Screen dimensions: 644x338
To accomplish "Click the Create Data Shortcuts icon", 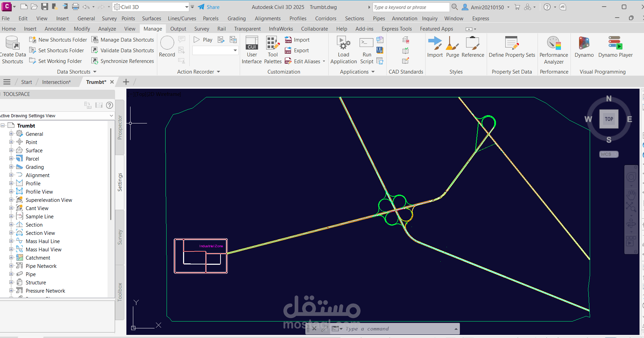I will (x=12, y=43).
